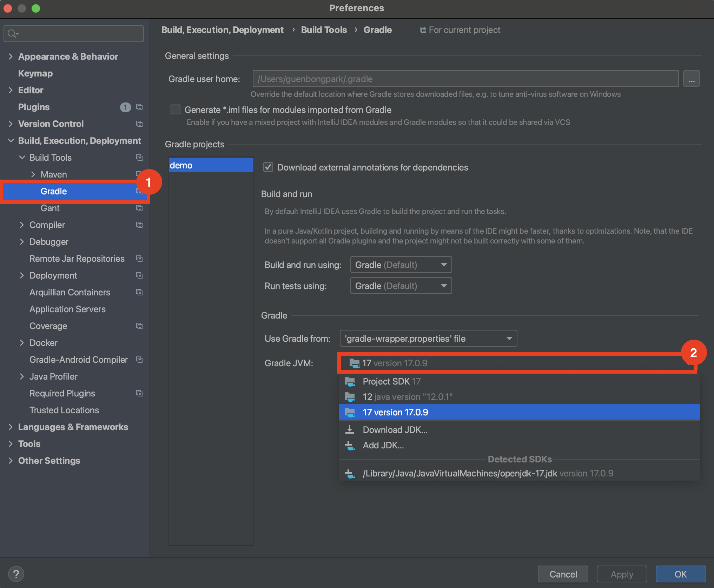Select 17 version 17.0.9 in JVM list
Viewport: 714px width, 588px height.
click(x=395, y=412)
